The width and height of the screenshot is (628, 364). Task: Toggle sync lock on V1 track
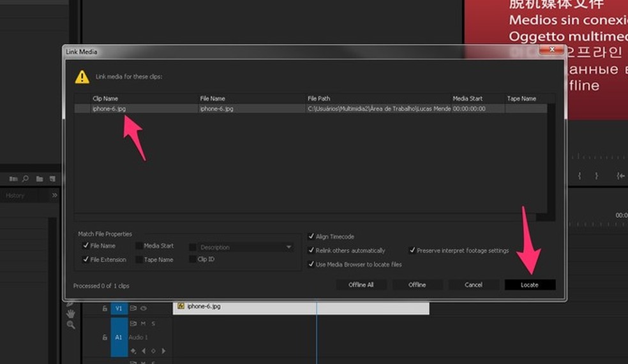coord(133,308)
